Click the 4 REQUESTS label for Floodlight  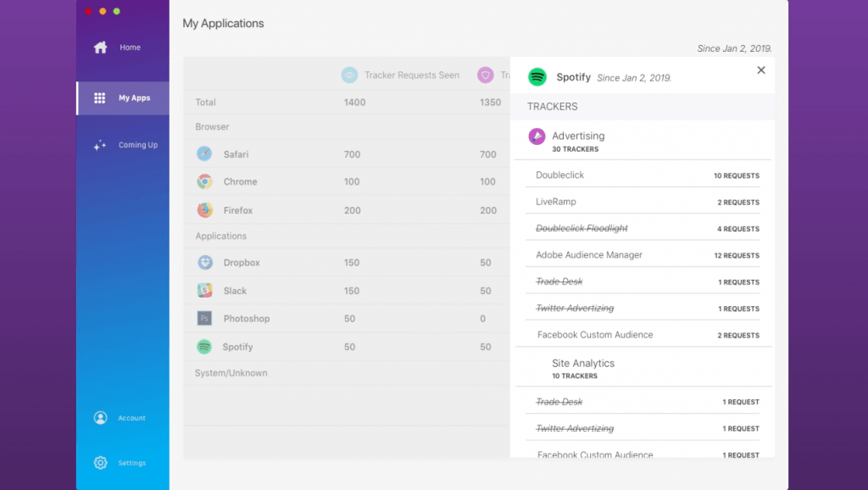738,229
